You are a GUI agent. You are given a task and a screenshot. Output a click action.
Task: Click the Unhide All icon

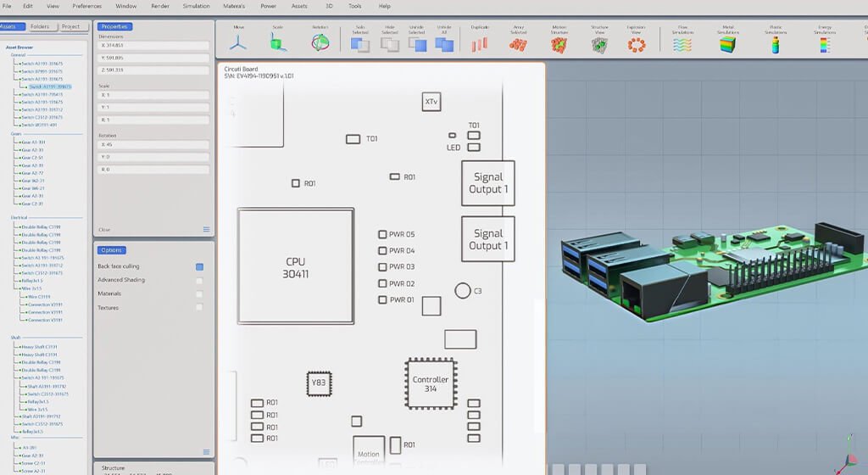pyautogui.click(x=444, y=44)
